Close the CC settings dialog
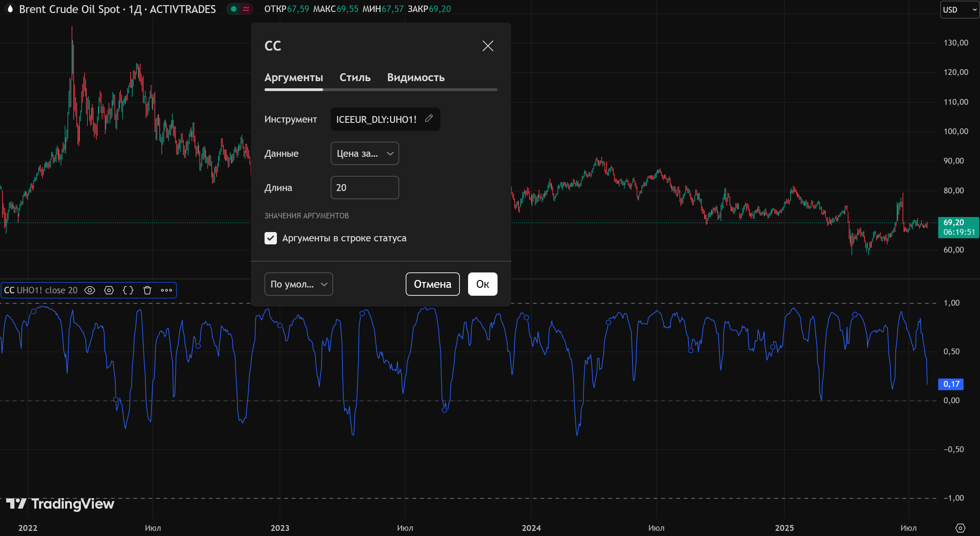 click(x=487, y=46)
